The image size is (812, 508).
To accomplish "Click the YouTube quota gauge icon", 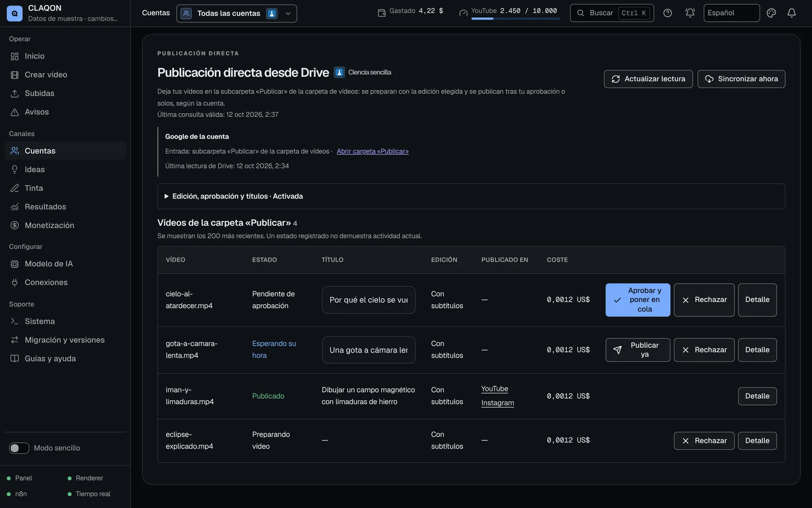I will 463,13.
